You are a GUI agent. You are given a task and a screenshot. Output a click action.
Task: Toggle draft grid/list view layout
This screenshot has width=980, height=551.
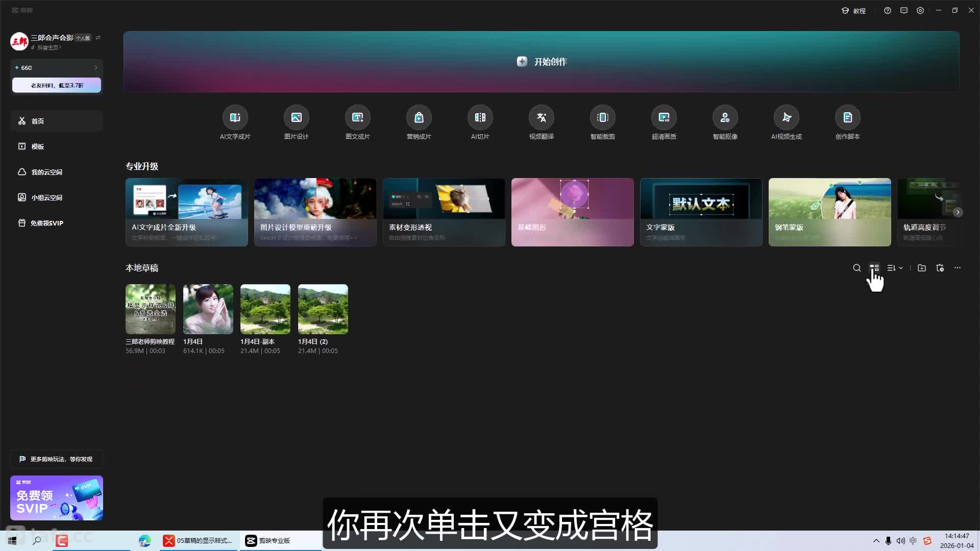coord(874,268)
